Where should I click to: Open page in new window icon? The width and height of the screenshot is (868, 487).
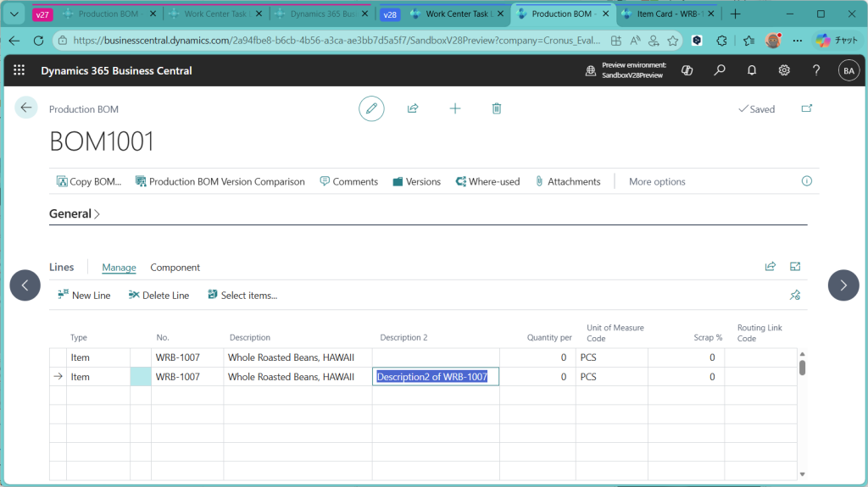pos(806,108)
